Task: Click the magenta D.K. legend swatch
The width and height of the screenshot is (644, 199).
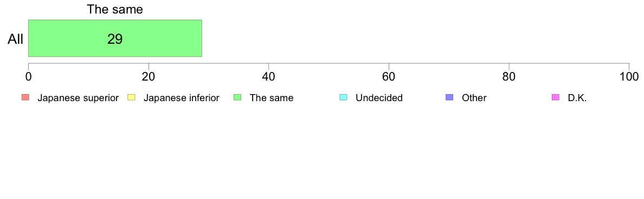Action: tap(555, 97)
